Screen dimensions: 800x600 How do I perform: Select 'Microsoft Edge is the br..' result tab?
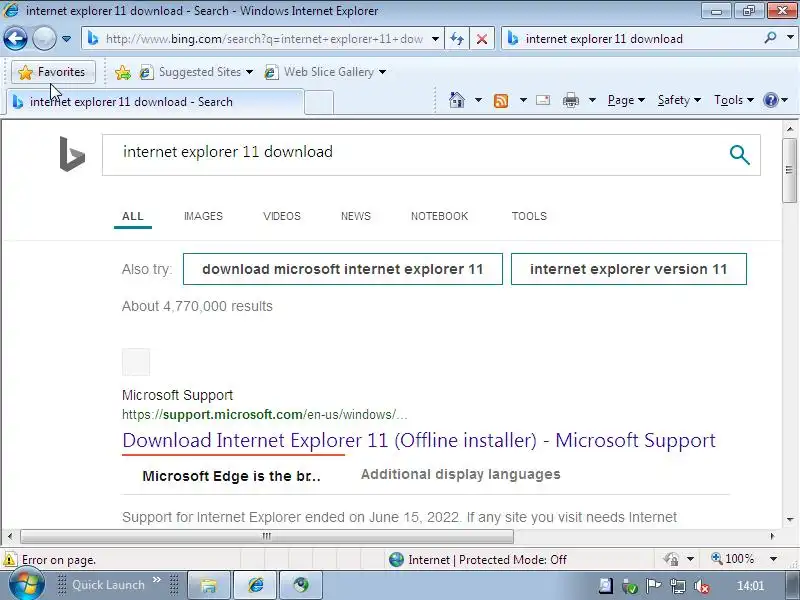(x=231, y=476)
